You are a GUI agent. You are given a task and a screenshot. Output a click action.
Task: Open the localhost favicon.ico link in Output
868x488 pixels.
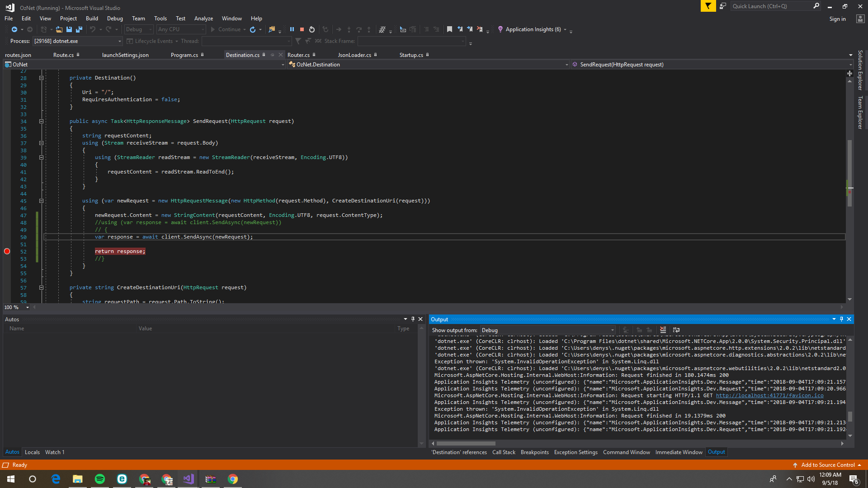[769, 395]
